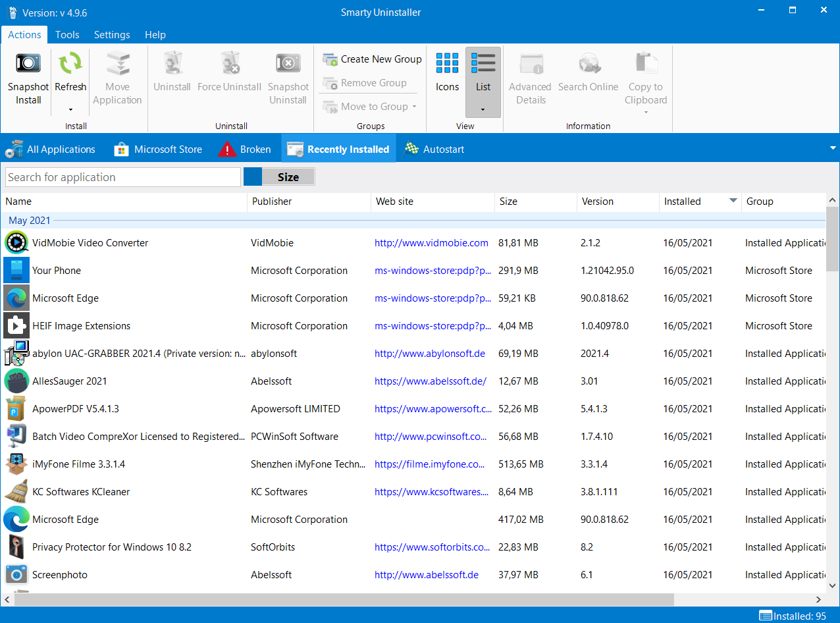Switch to the Microsoft Store tab

[x=158, y=149]
